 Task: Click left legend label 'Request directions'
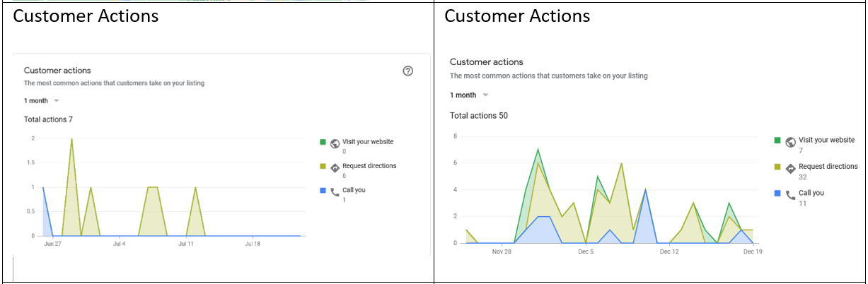pyautogui.click(x=369, y=166)
